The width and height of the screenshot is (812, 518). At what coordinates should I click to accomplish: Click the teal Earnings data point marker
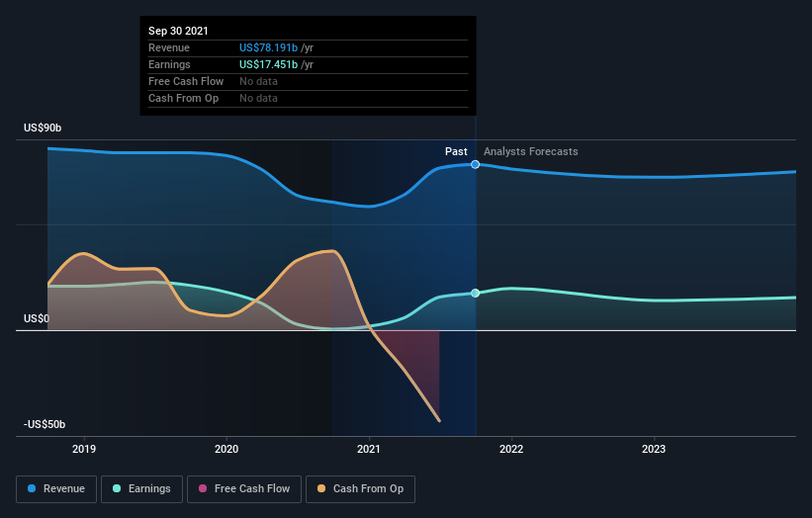point(475,293)
